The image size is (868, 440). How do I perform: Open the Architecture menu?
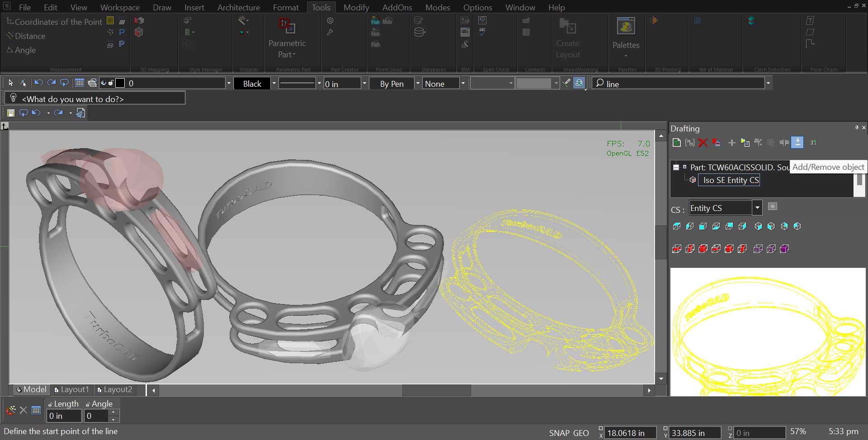(x=239, y=7)
